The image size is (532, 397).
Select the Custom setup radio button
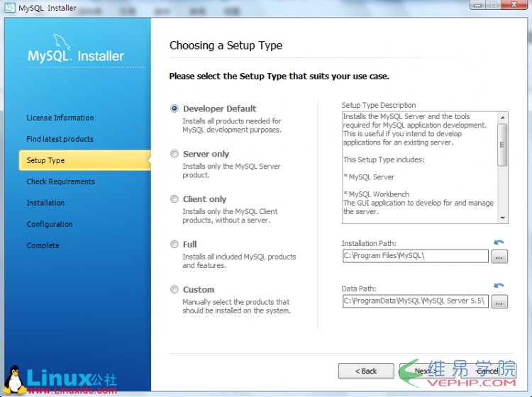coord(174,289)
